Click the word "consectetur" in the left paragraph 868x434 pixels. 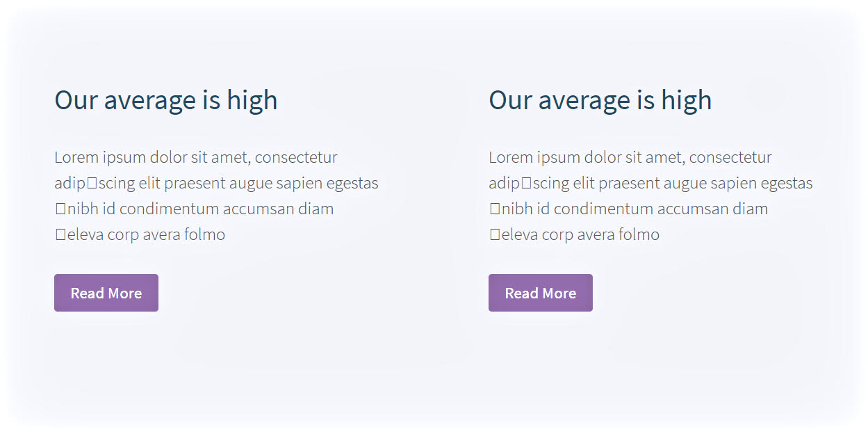[x=296, y=158]
